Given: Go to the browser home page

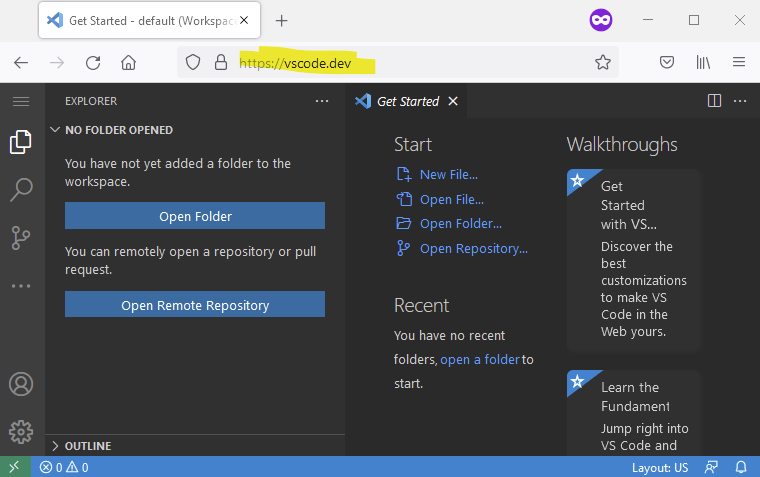Looking at the screenshot, I should tap(128, 63).
